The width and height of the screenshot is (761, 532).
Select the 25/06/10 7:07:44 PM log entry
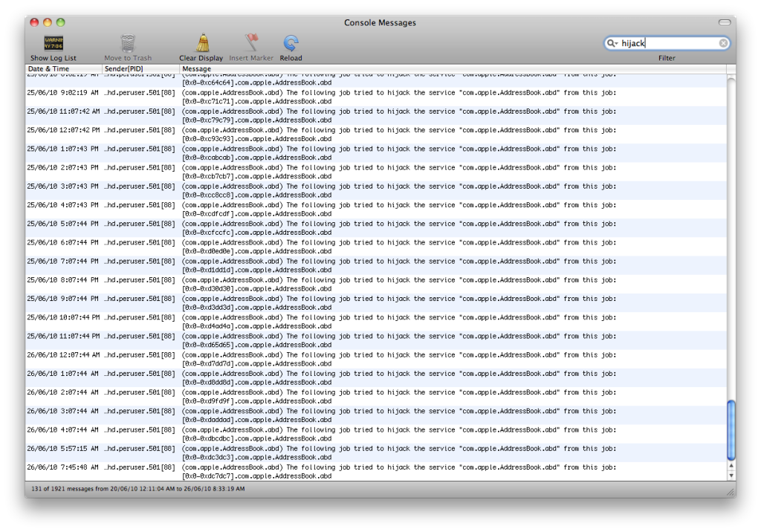(376, 265)
